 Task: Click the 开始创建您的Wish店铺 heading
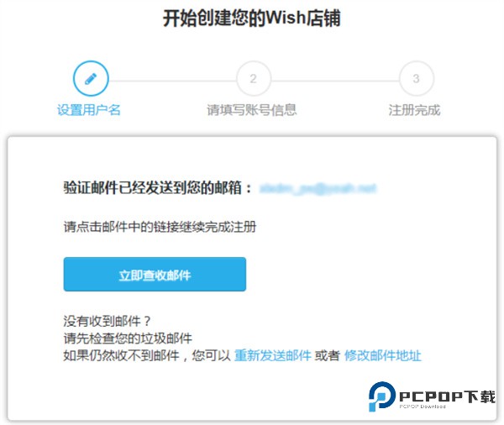pyautogui.click(x=252, y=18)
